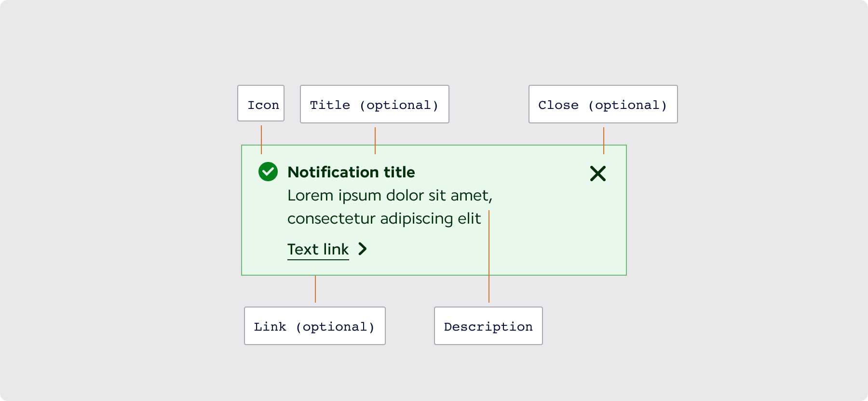Viewport: 868px width, 401px height.
Task: Click the Close (optional) label box
Action: click(x=603, y=104)
